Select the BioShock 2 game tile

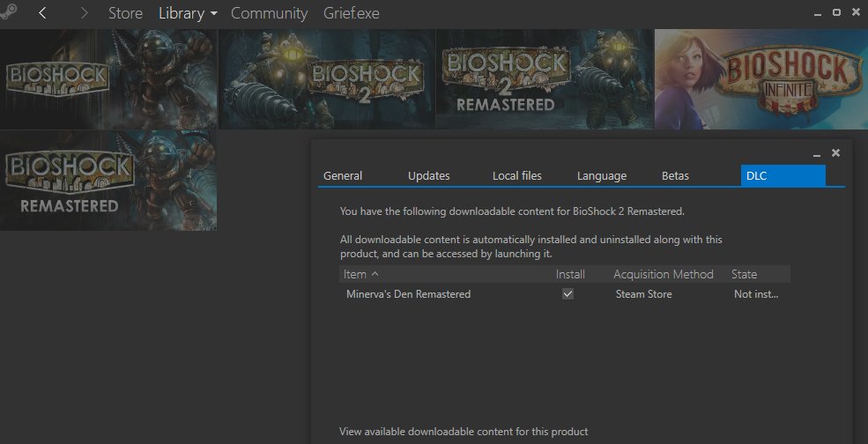pos(327,79)
